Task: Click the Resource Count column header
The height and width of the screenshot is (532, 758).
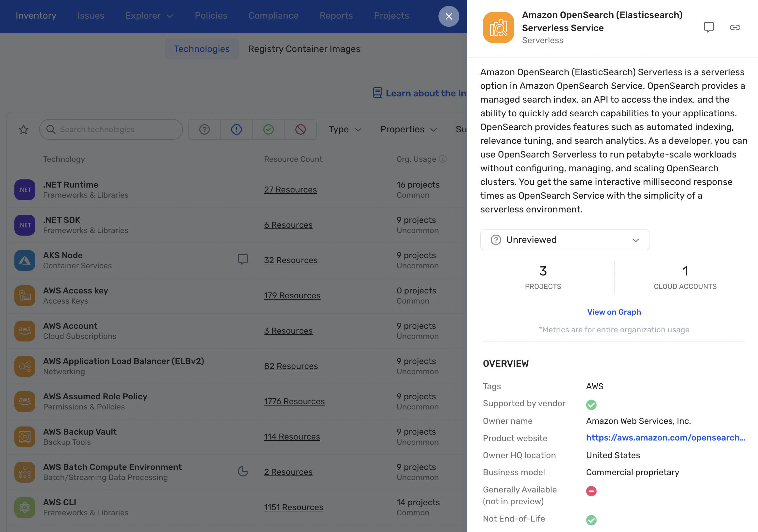Action: tap(293, 159)
